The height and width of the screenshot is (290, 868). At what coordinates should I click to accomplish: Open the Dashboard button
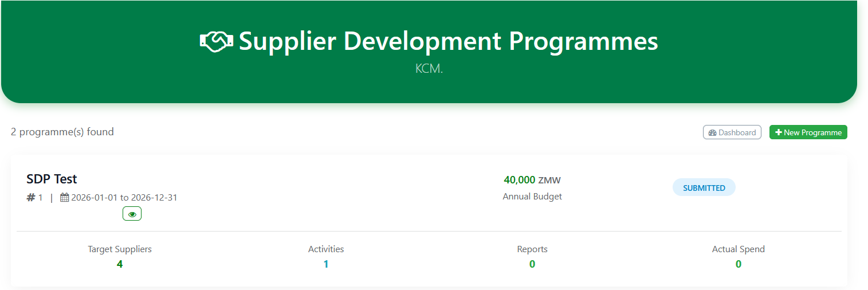[732, 132]
